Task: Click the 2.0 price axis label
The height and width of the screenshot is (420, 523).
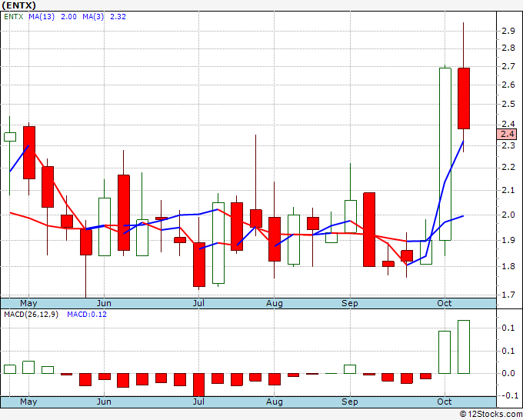Action: (508, 215)
